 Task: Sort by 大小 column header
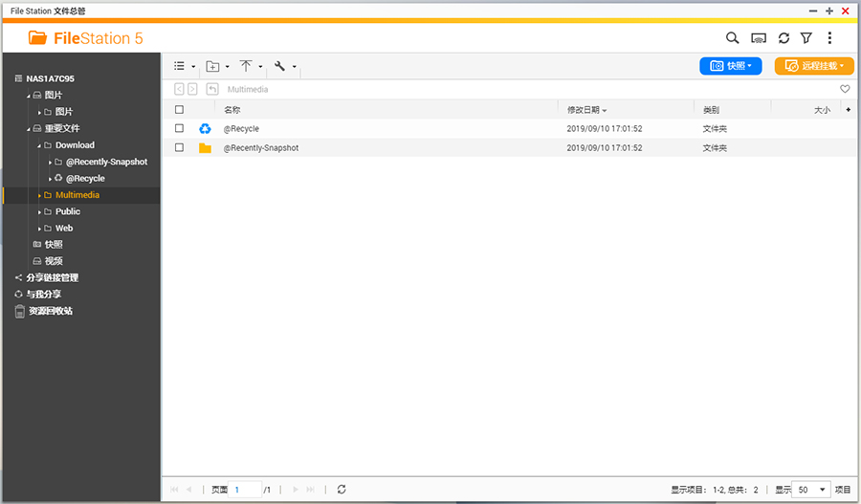tap(822, 110)
